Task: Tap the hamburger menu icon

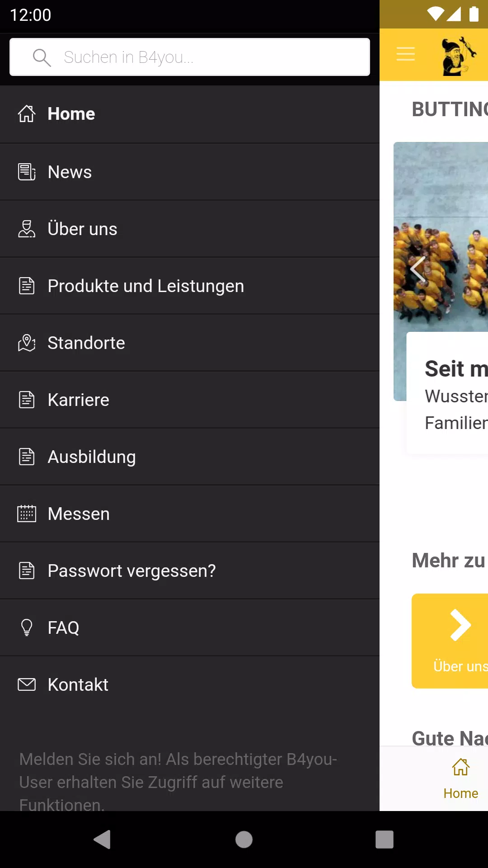Action: point(405,54)
